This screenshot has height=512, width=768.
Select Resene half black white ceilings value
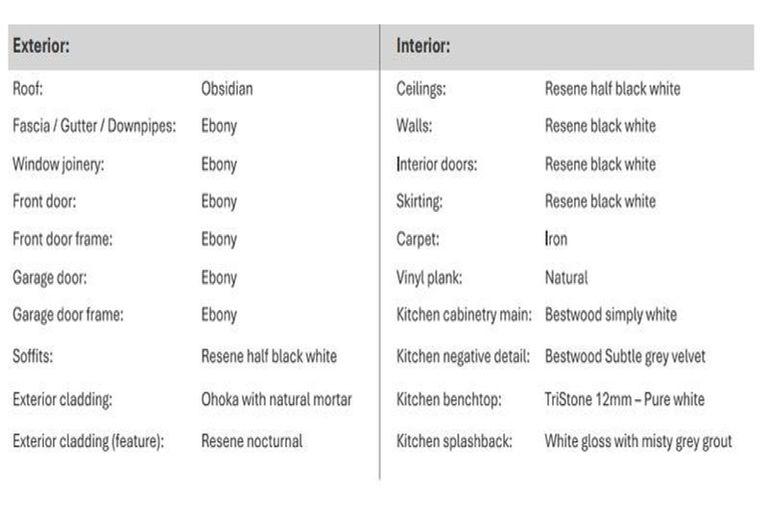[x=612, y=89]
